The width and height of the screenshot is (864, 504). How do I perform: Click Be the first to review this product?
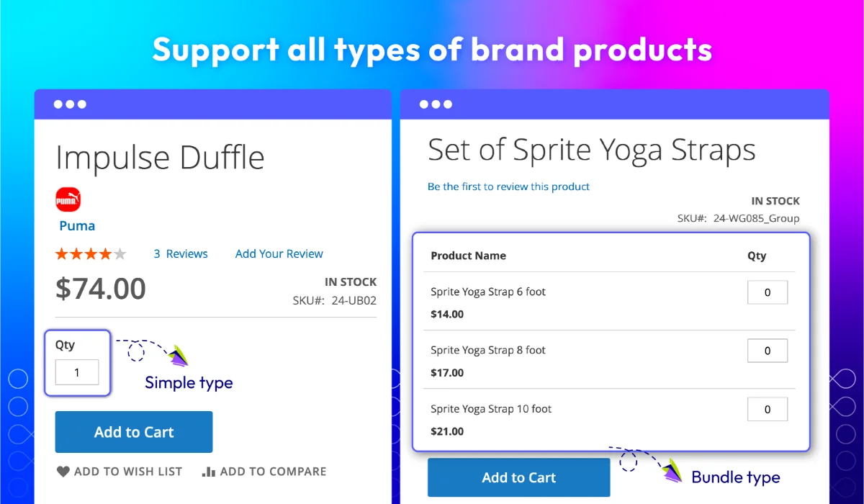pos(509,186)
